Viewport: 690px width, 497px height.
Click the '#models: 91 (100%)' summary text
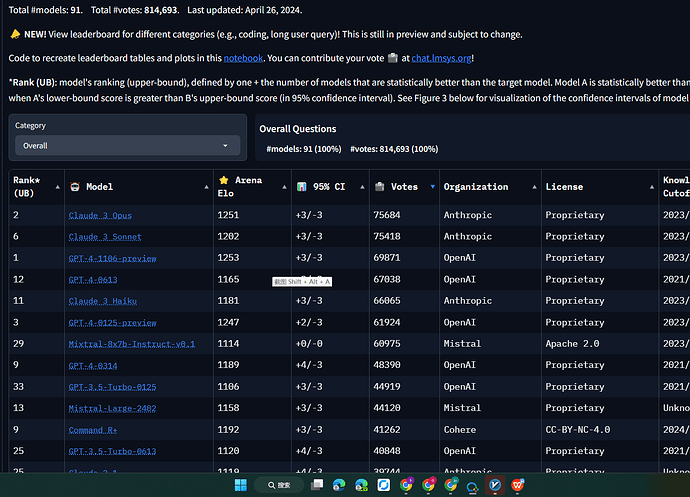[304, 149]
